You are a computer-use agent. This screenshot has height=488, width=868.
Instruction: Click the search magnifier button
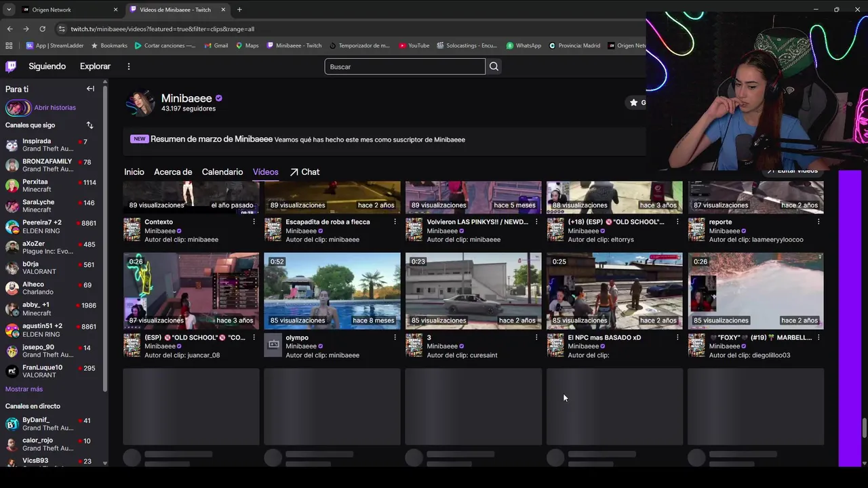click(494, 66)
